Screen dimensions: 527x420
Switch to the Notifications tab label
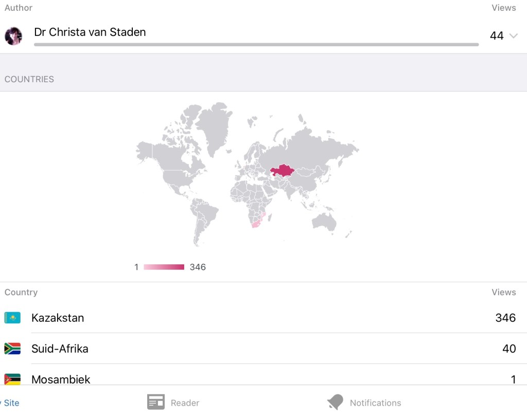375,403
